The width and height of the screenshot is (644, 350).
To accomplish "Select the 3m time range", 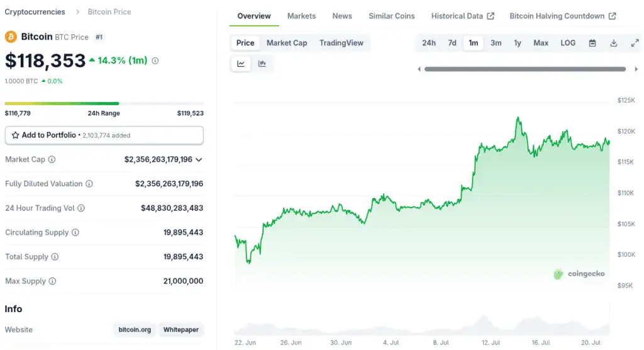I will click(x=496, y=43).
